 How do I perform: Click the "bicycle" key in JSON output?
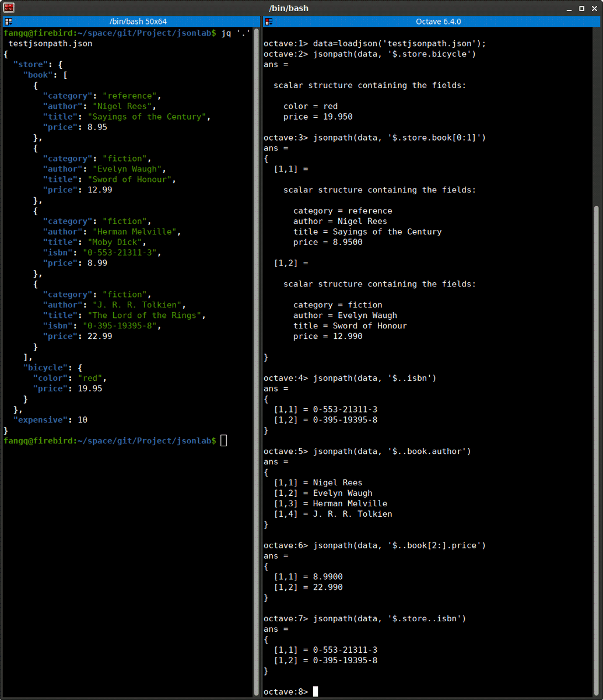coord(45,367)
